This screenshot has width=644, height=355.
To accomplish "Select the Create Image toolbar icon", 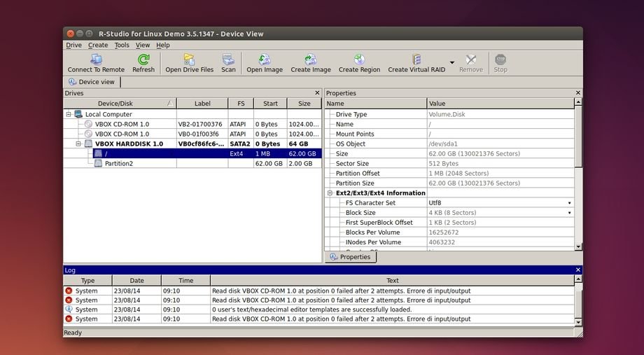I will [311, 60].
